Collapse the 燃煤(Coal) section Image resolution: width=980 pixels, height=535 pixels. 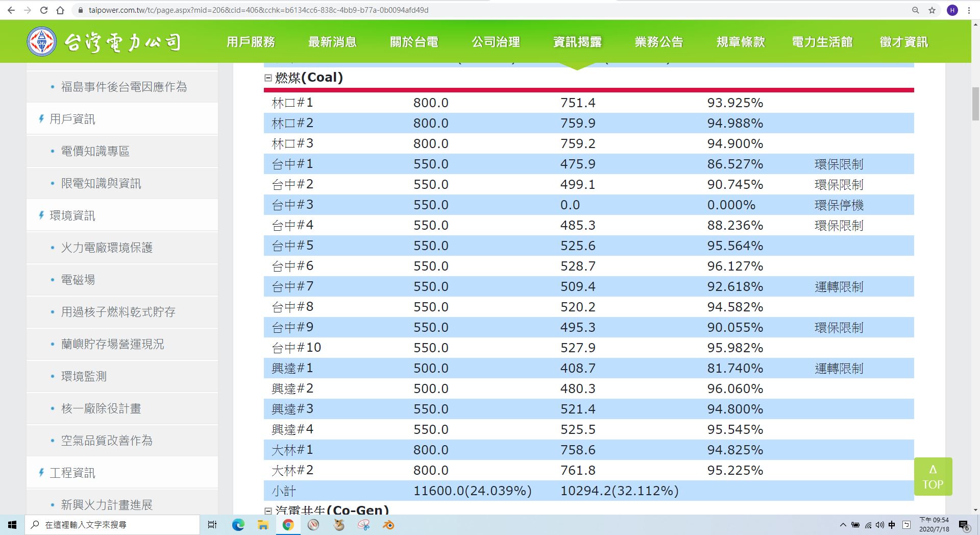click(268, 78)
